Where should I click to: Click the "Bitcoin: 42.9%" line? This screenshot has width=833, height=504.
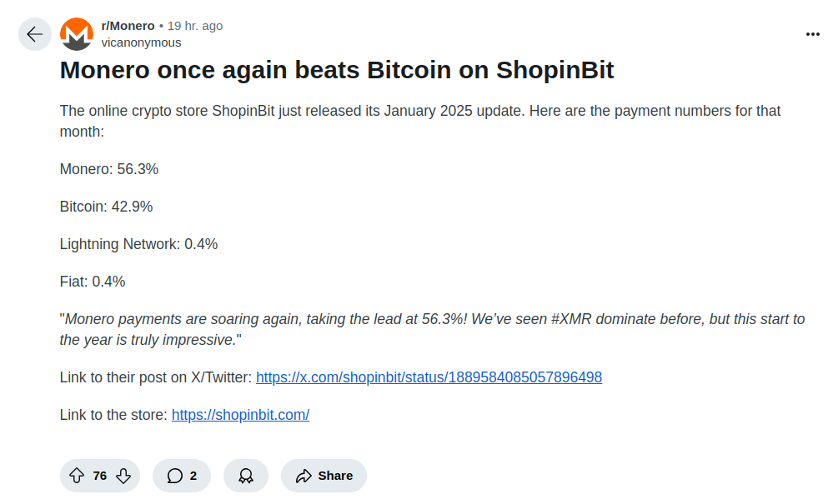[x=106, y=207]
